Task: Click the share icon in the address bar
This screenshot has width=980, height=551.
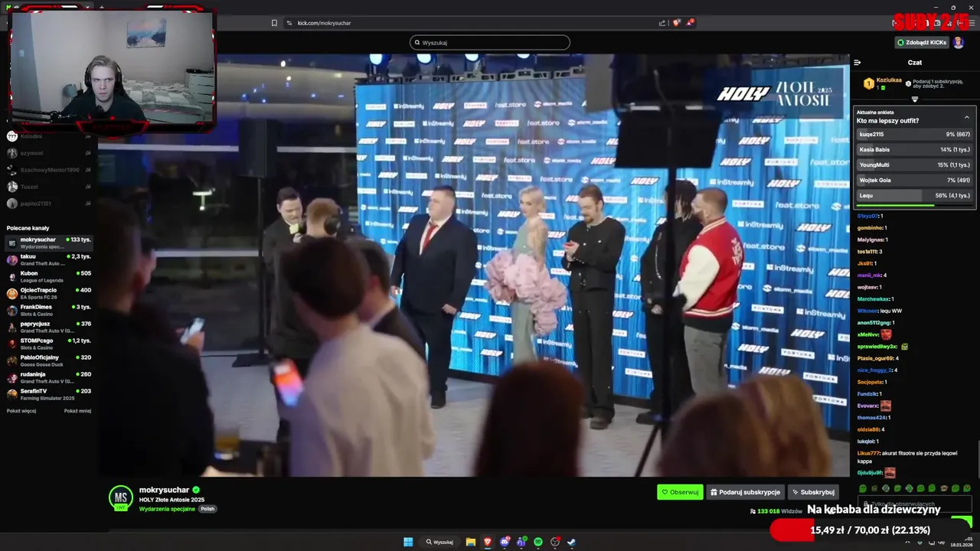Action: 662,23
